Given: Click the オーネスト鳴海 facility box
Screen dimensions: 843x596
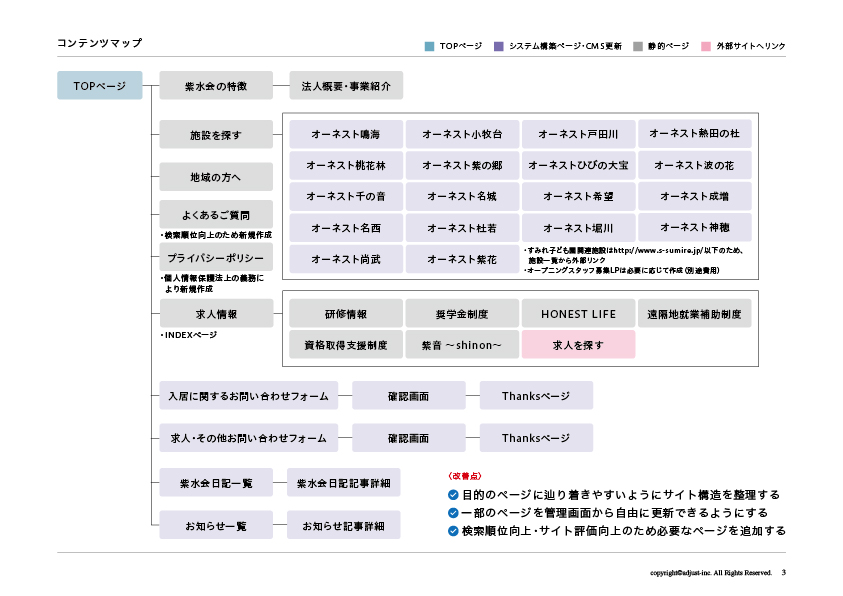Looking at the screenshot, I should click(x=346, y=134).
